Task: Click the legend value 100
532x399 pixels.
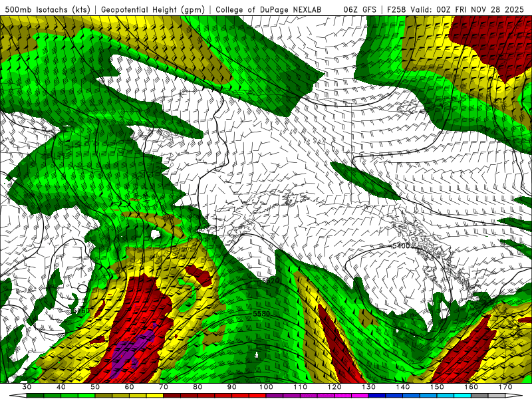Action: (267, 387)
